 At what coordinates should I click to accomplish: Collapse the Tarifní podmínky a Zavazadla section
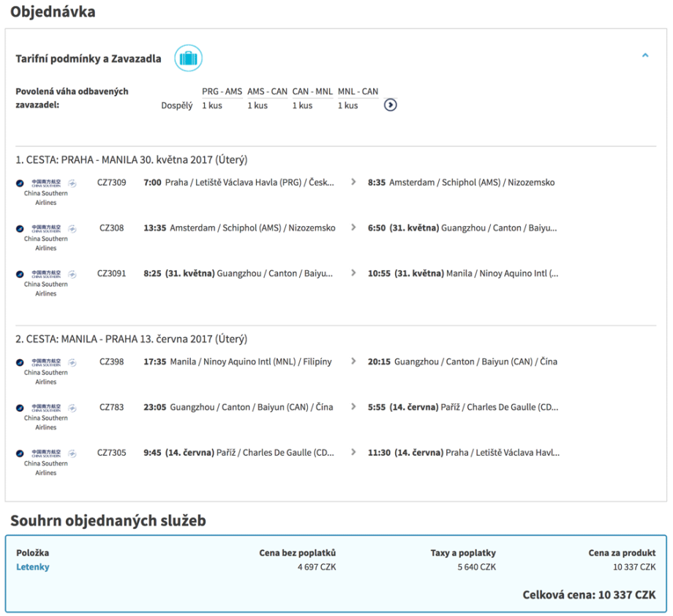[644, 56]
